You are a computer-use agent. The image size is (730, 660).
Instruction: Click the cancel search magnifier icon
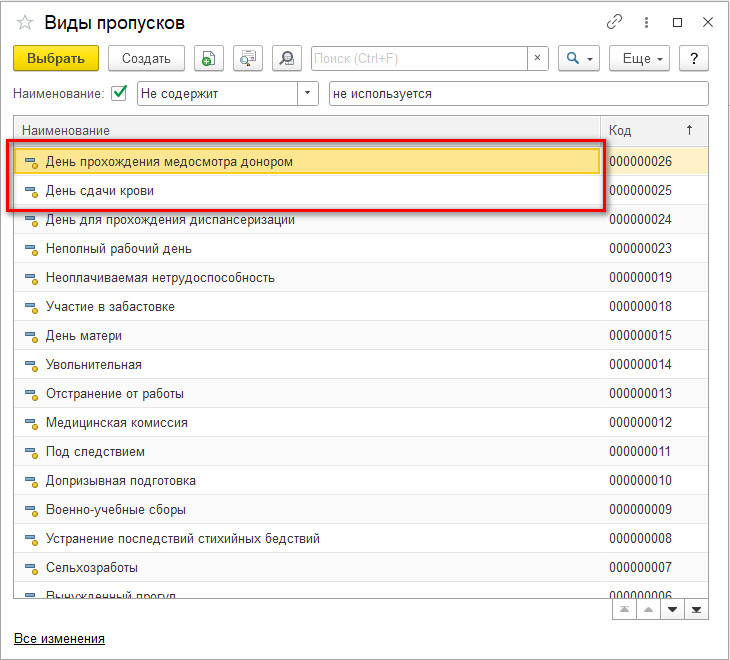[286, 59]
